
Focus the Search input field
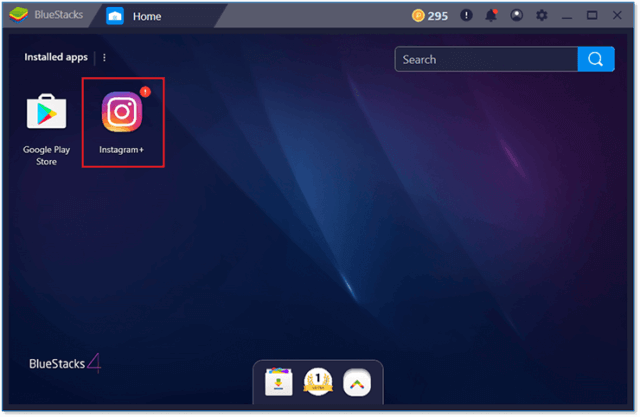486,60
